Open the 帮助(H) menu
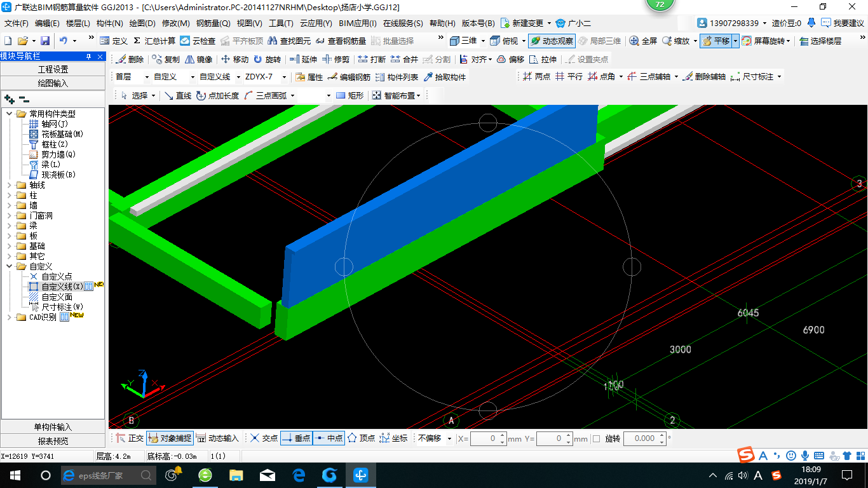This screenshot has height=488, width=868. point(442,23)
